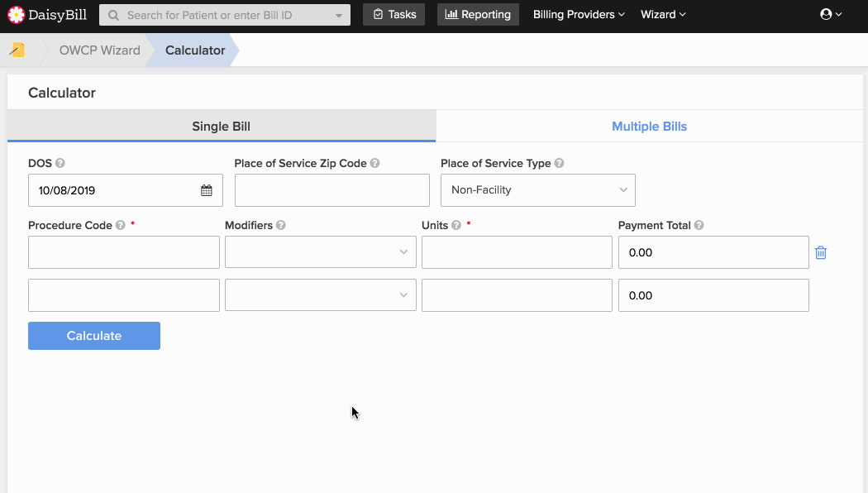Click first row Units field
The image size is (868, 493).
coord(517,252)
